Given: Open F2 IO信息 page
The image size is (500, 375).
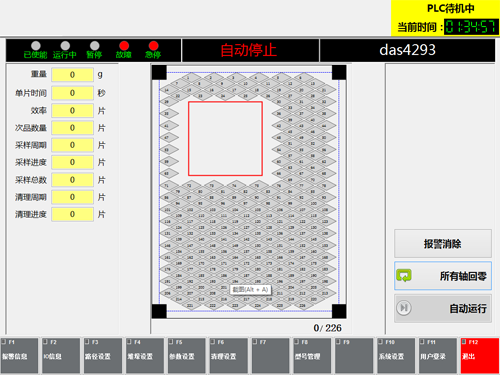Looking at the screenshot, I should [x=61, y=356].
